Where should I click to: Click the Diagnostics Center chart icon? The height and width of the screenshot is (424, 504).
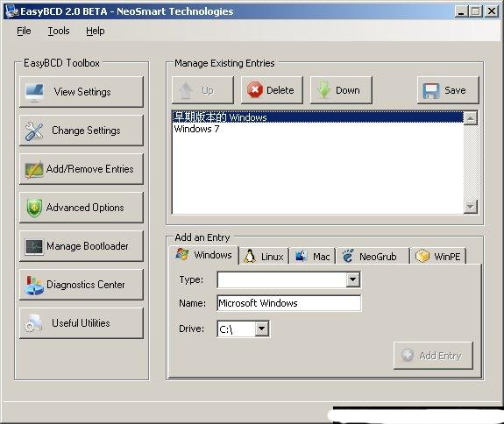34,286
